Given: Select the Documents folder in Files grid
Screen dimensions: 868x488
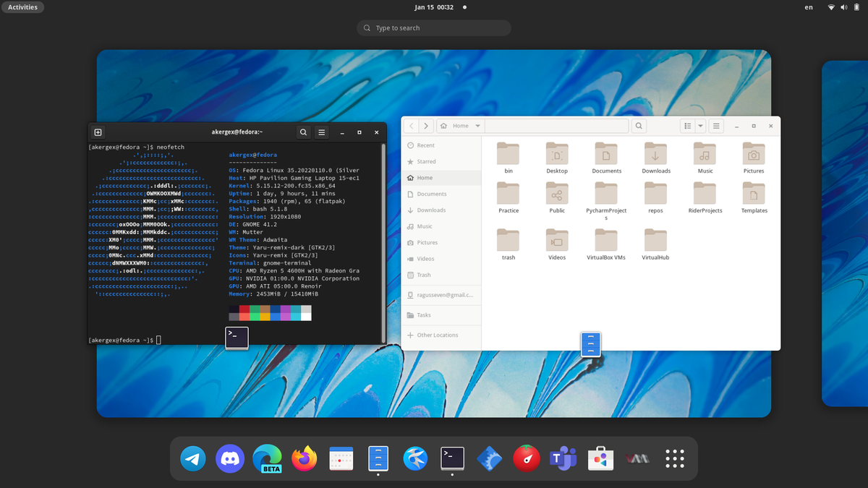Looking at the screenshot, I should point(606,158).
